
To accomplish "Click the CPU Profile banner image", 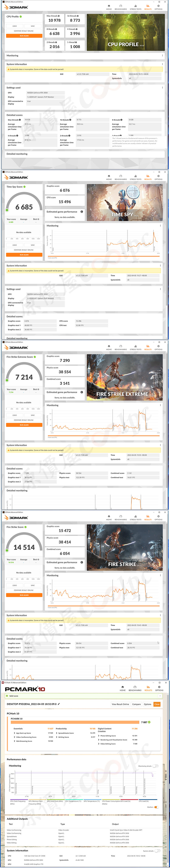I will tap(126, 32).
